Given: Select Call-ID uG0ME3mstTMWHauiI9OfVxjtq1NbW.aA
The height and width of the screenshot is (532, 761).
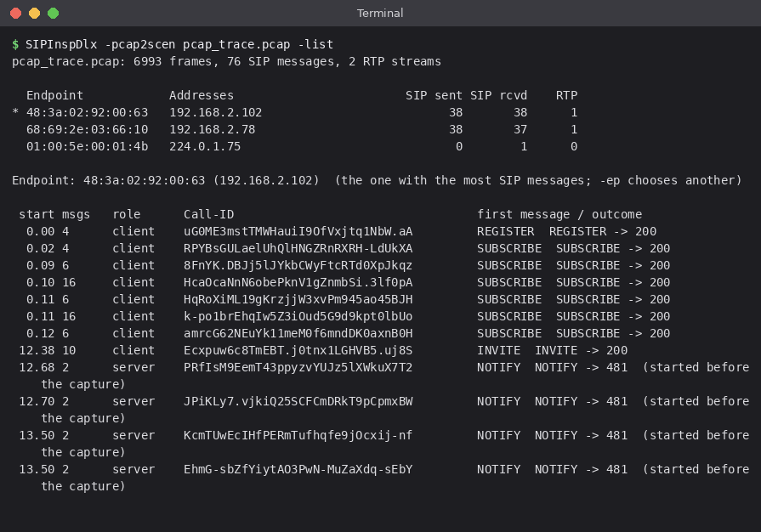Looking at the screenshot, I should coord(298,231).
